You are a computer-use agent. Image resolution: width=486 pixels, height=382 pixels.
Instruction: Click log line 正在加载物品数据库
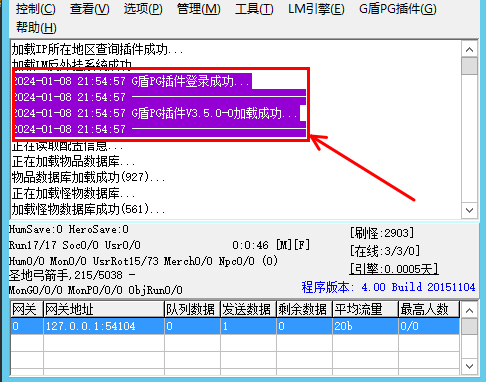point(73,161)
